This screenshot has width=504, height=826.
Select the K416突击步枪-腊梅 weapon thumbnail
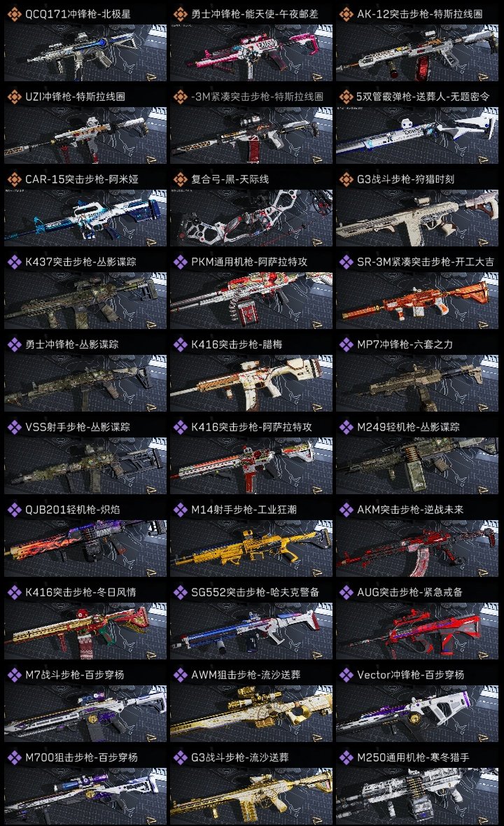point(251,384)
